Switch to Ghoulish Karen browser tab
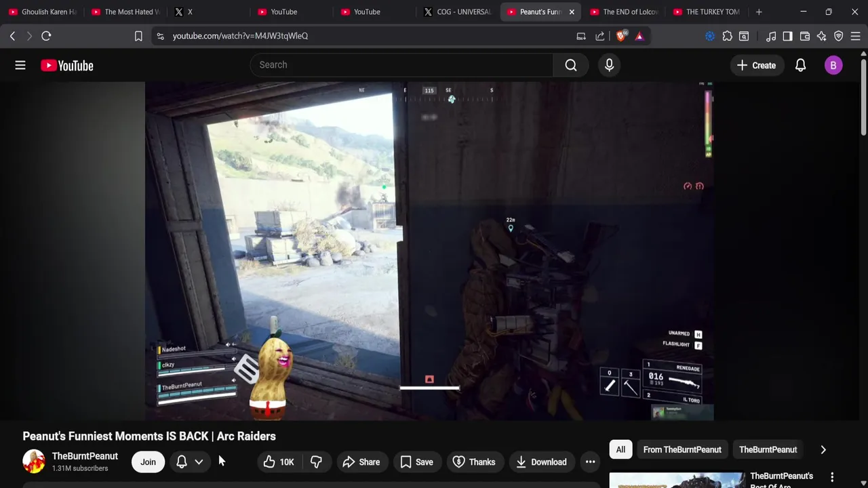 pos(42,12)
